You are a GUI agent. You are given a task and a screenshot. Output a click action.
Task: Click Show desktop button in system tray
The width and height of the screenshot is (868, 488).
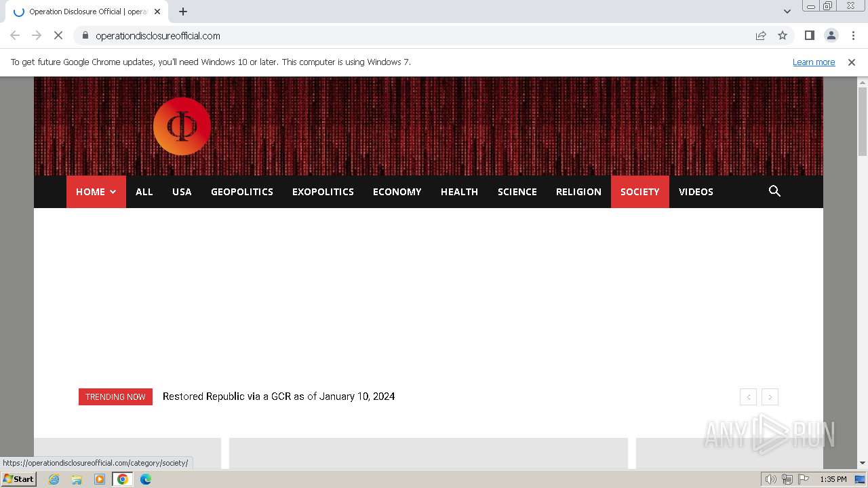tap(861, 479)
